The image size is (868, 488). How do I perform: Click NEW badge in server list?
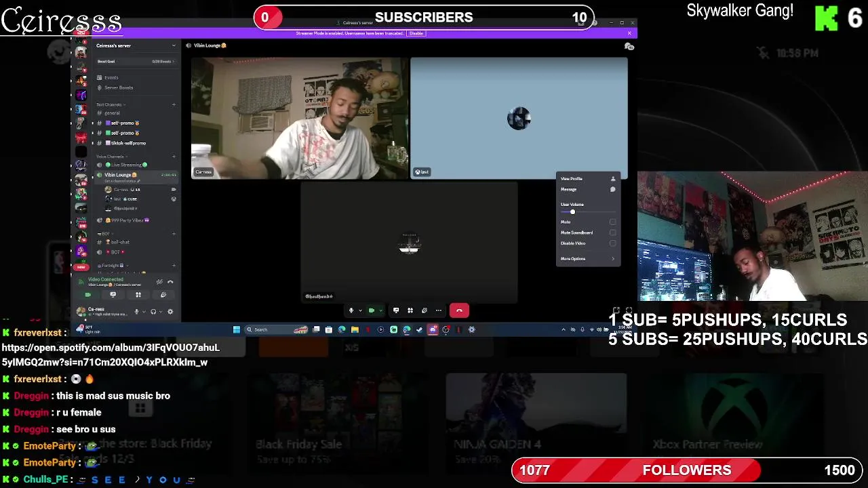tap(81, 266)
